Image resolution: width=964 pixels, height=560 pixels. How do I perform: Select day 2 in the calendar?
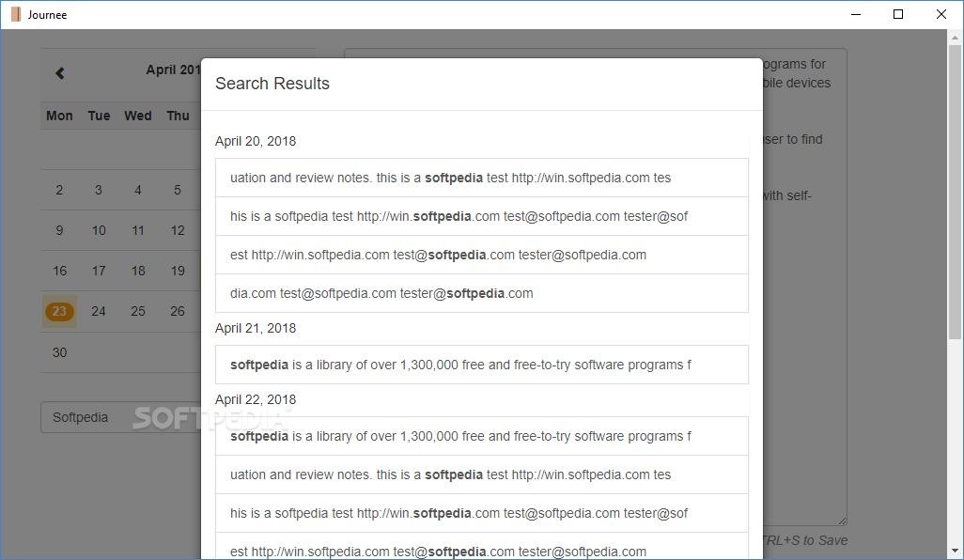pos(59,190)
